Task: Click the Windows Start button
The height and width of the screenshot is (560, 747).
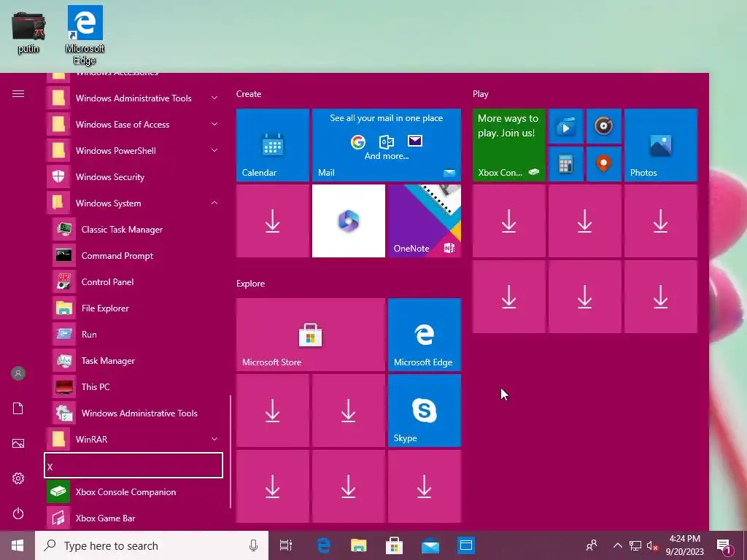Action: [18, 545]
